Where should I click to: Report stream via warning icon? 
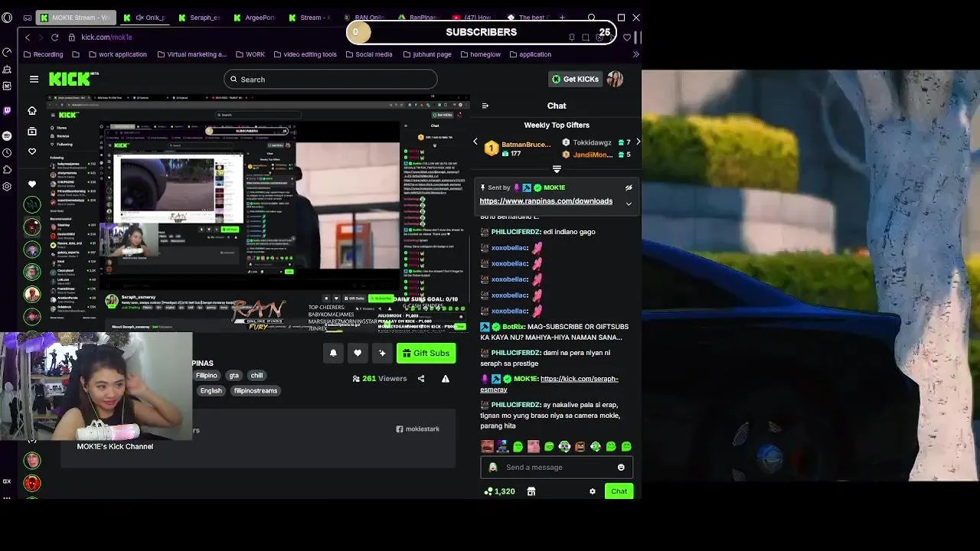(446, 379)
